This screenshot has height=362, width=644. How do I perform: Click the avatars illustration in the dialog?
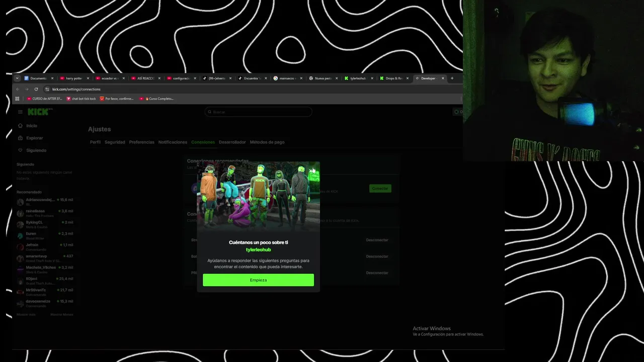(258, 197)
